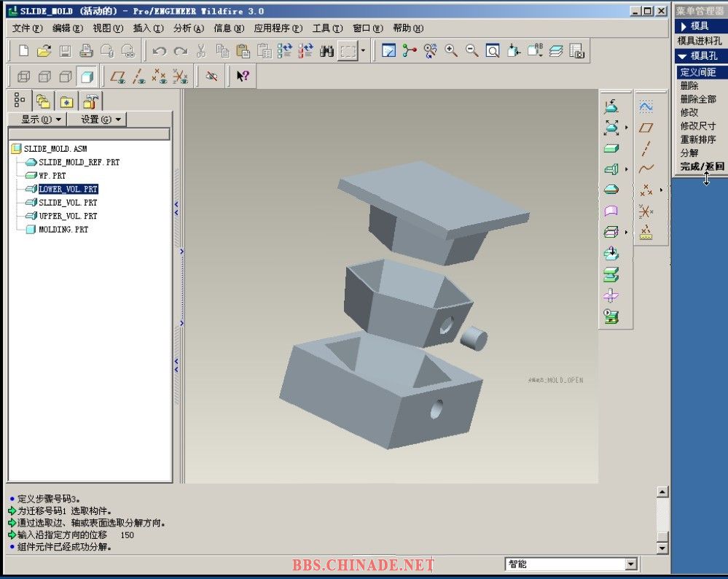
Task: Click the Repaint screen icon
Action: coord(388,51)
